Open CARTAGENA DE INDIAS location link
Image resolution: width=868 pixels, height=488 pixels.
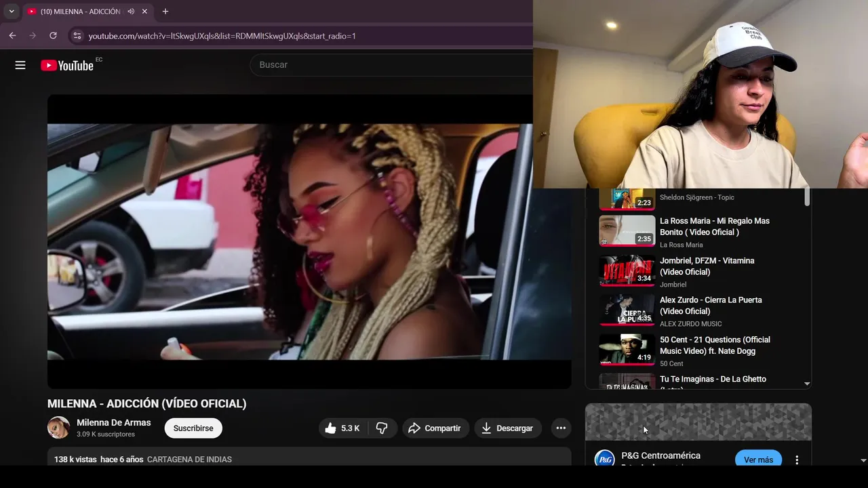[189, 460]
